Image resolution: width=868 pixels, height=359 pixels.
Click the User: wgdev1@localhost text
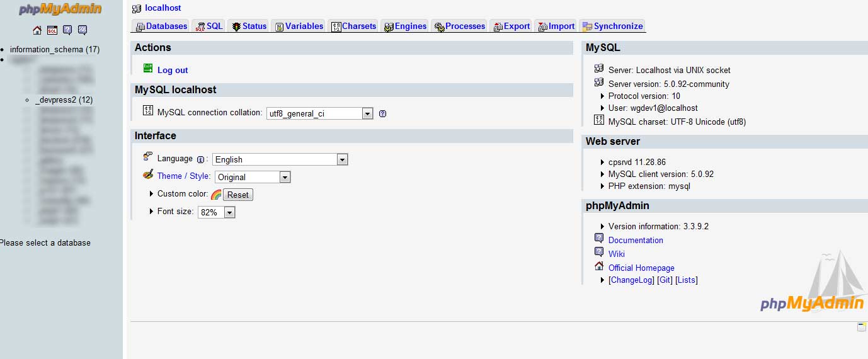pos(653,108)
